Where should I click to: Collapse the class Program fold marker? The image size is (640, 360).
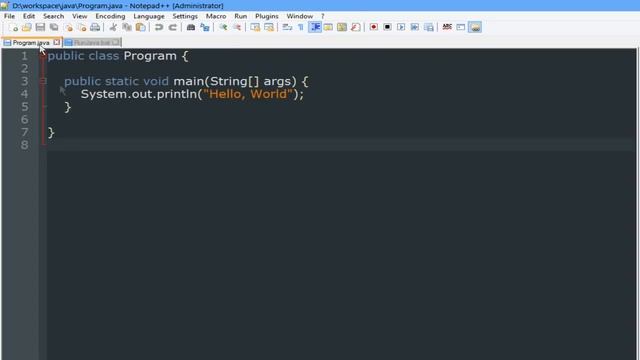43,56
